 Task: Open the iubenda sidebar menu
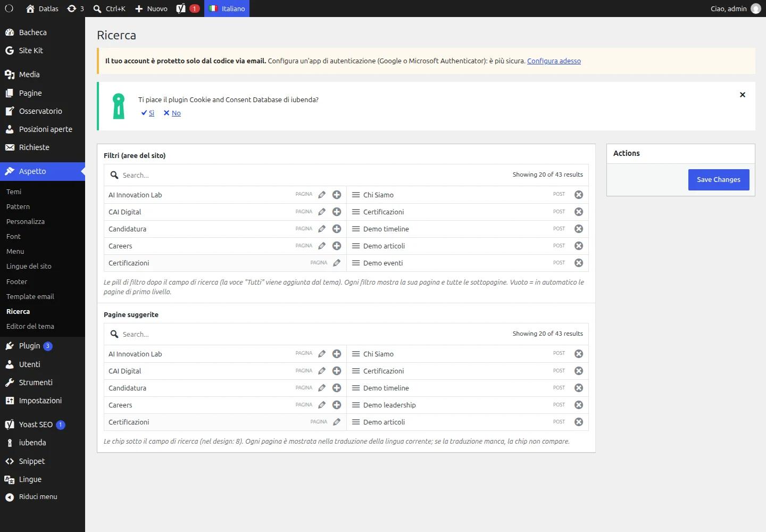[x=43, y=443]
